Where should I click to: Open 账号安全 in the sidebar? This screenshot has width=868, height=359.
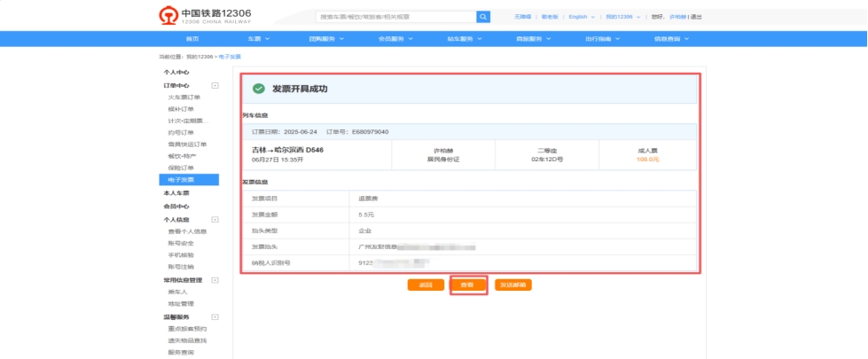(181, 244)
